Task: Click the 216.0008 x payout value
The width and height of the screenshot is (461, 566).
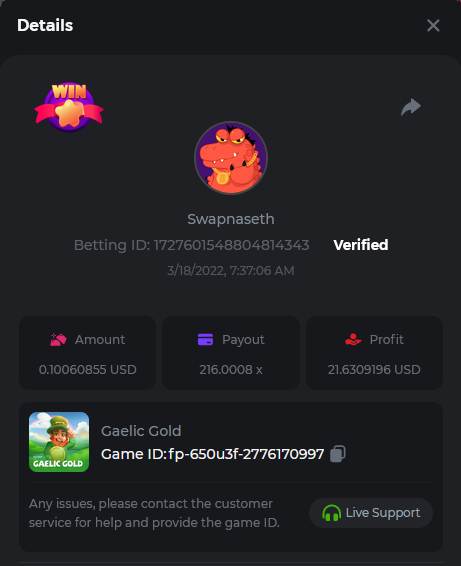Action: (231, 370)
